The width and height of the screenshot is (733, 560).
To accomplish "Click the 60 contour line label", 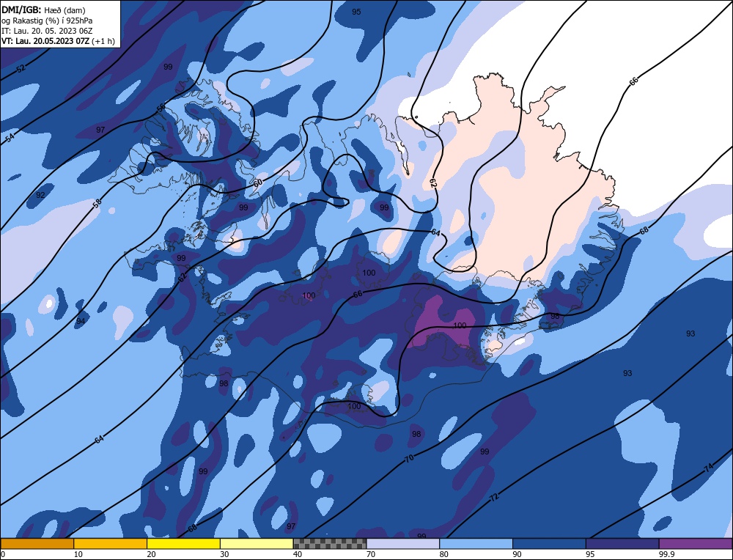I will click(257, 183).
